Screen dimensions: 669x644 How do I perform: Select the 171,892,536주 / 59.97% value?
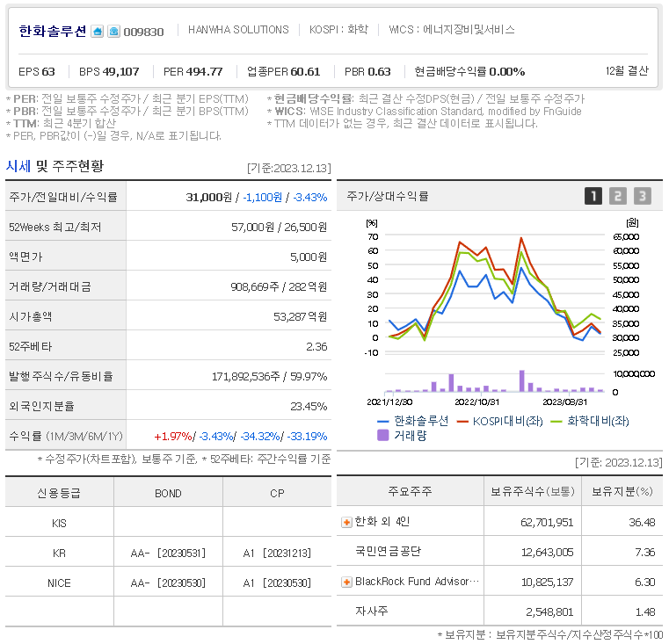pos(270,377)
